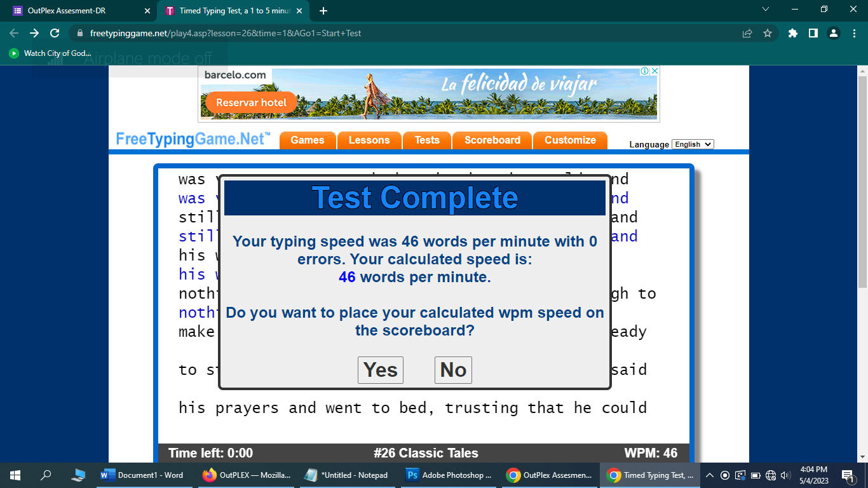Click the 'Time left: 0:00' text

point(210,453)
